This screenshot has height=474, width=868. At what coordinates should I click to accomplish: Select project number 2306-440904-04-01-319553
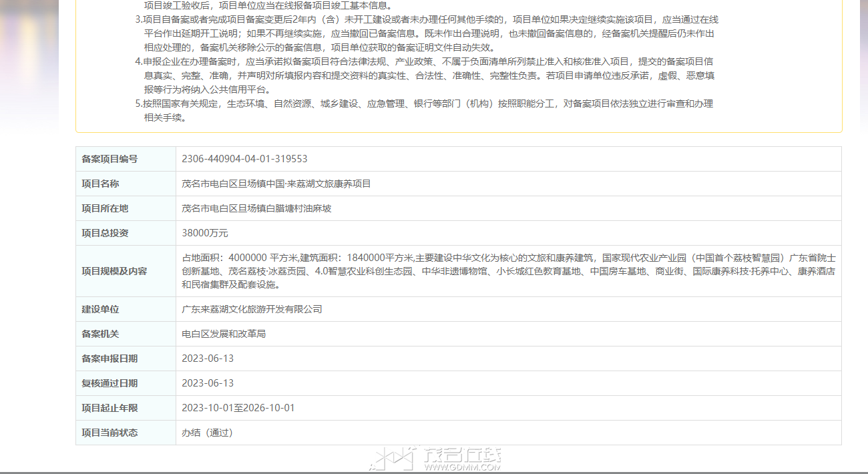coord(244,159)
